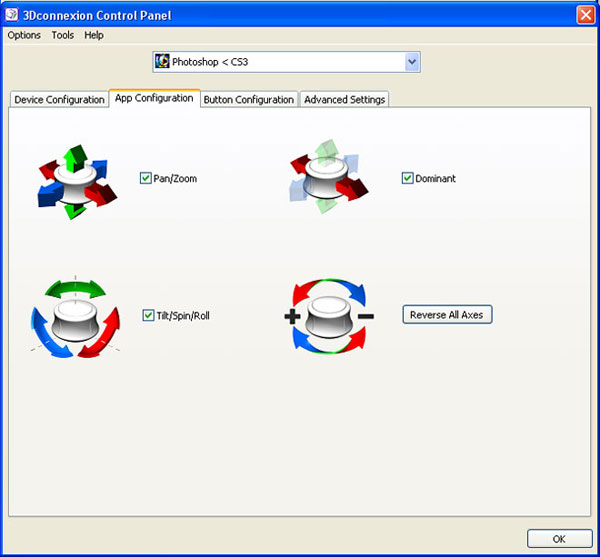The image size is (600, 557).
Task: Click the Dominant axis controller icon
Action: (x=328, y=177)
